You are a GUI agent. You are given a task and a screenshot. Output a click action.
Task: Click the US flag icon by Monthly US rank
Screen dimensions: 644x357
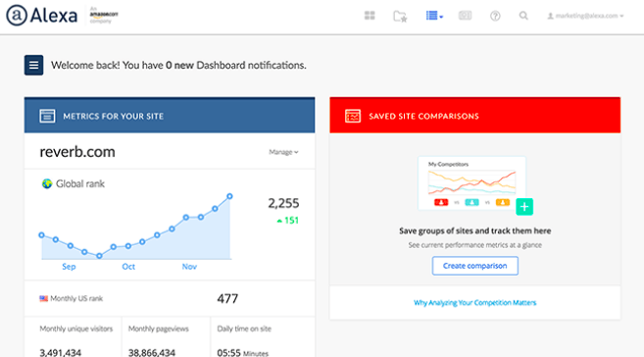click(43, 299)
